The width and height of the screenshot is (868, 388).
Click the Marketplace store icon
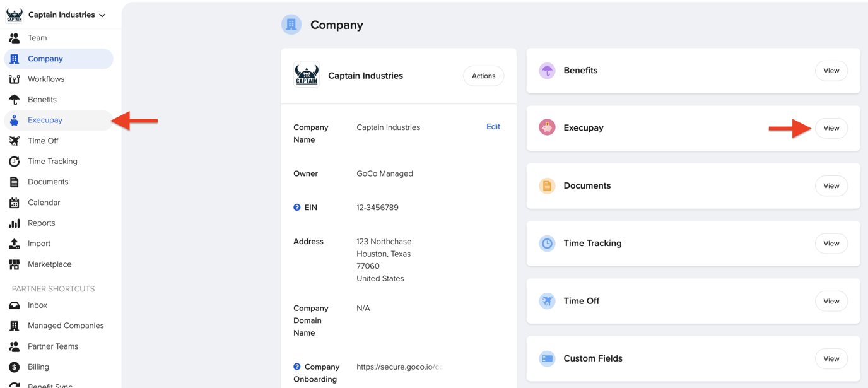(14, 264)
